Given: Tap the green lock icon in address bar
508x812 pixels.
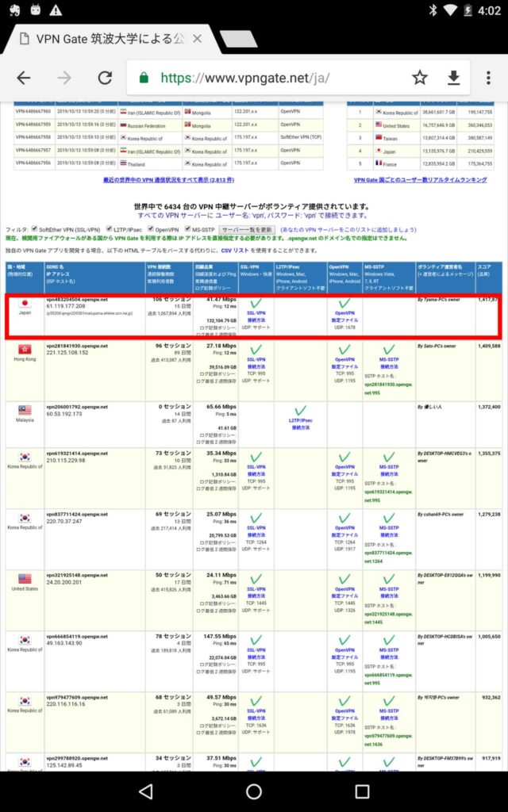Looking at the screenshot, I should (x=144, y=78).
